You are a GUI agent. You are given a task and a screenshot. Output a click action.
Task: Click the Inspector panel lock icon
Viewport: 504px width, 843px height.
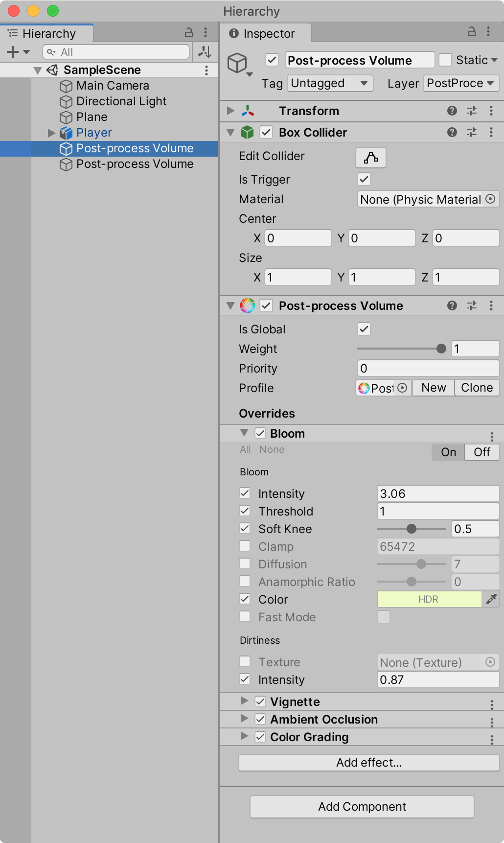[471, 32]
